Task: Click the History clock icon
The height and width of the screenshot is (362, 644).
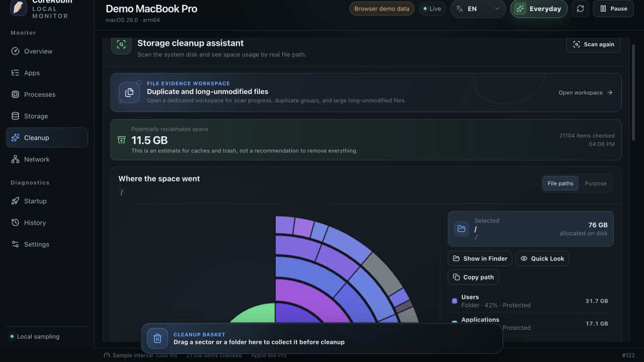Action: (15, 223)
